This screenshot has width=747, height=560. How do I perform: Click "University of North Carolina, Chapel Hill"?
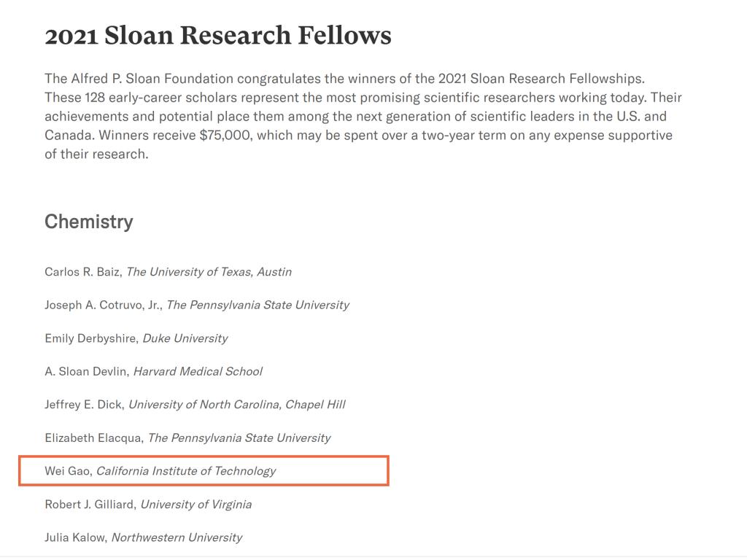[x=236, y=405]
